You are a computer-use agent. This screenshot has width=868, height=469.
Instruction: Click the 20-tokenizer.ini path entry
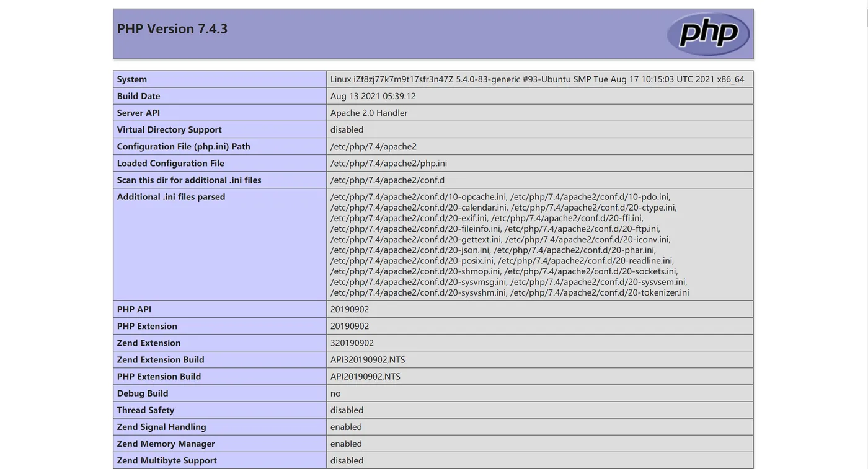600,292
